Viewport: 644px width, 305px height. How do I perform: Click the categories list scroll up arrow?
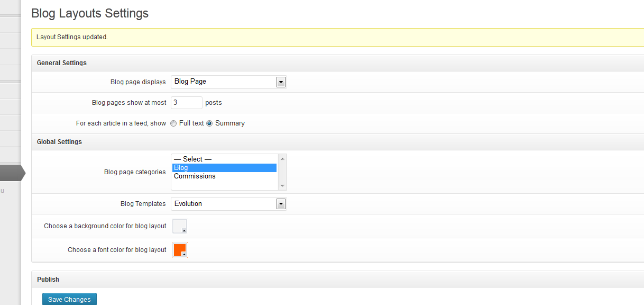coord(282,158)
